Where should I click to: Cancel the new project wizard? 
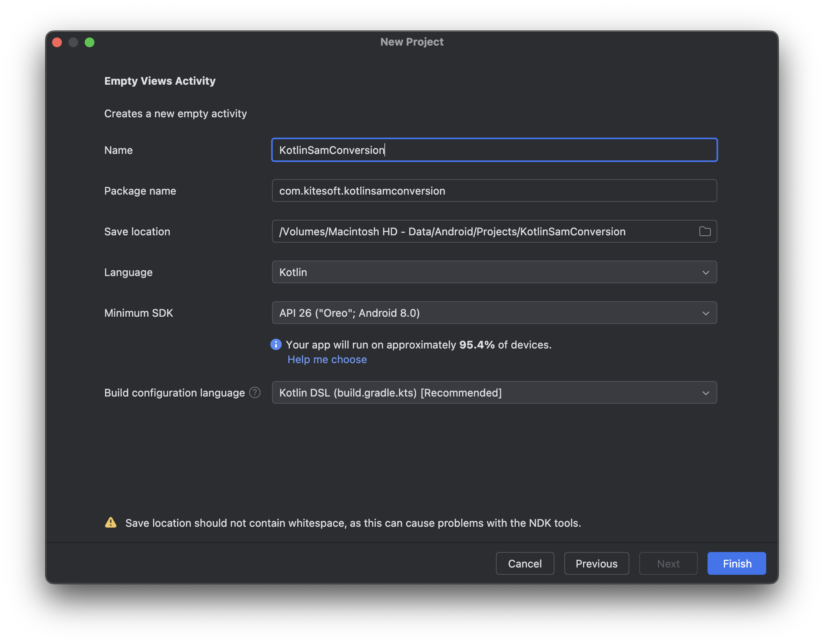525,563
